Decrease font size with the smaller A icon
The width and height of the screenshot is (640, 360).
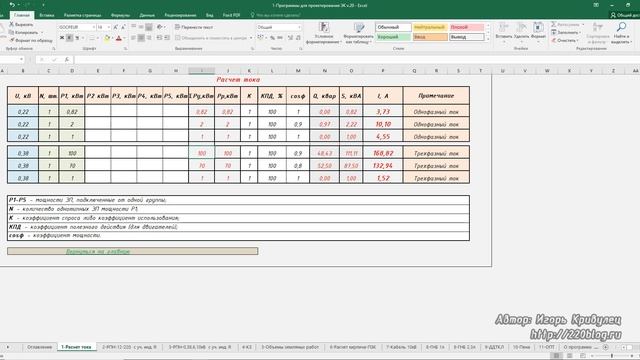tap(123, 27)
